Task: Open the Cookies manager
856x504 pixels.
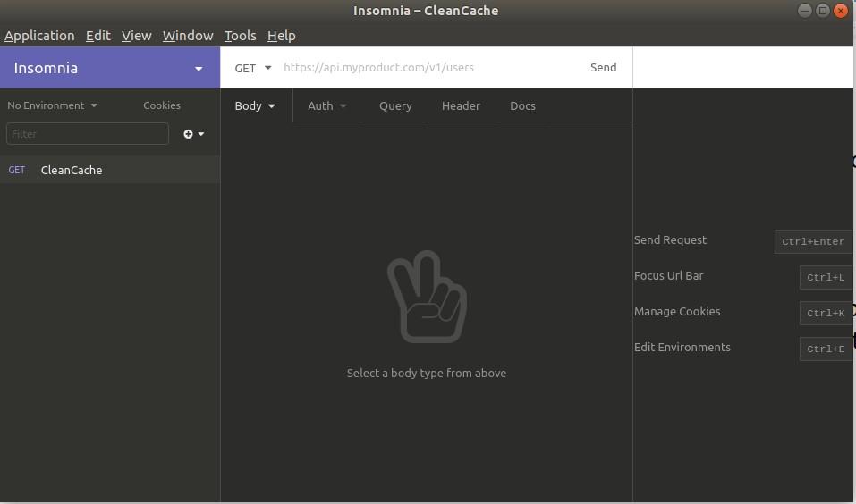Action: click(162, 105)
